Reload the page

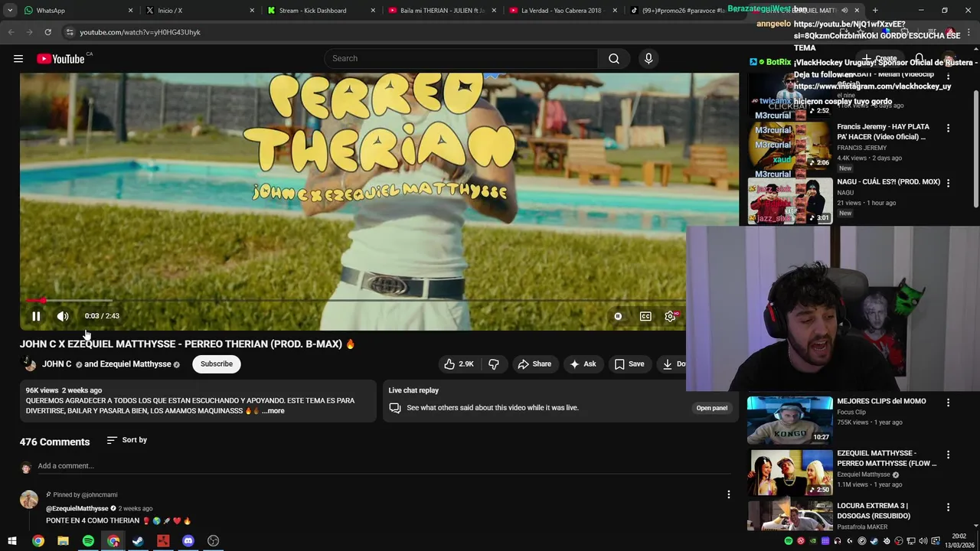47,32
